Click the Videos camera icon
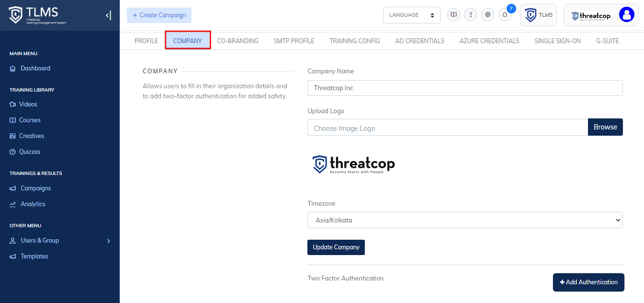The height and width of the screenshot is (303, 644). coord(12,105)
